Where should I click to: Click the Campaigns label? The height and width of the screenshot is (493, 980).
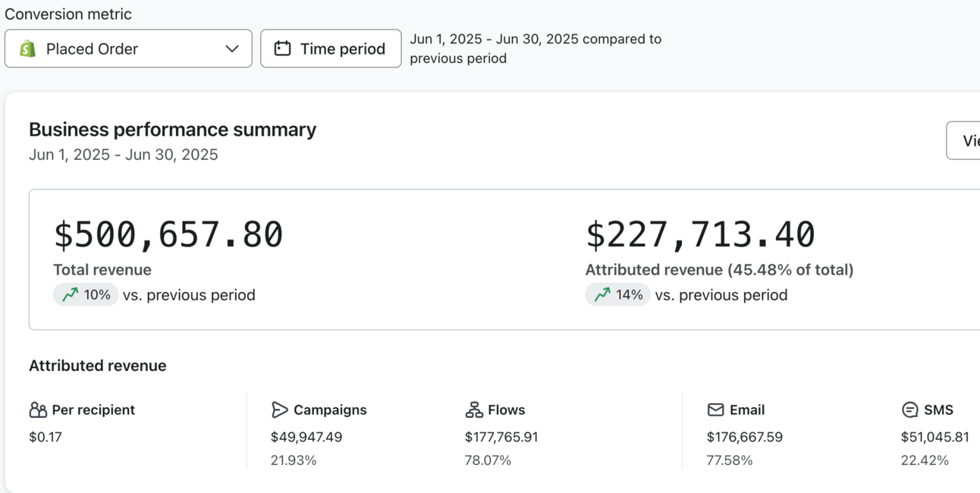coord(330,410)
